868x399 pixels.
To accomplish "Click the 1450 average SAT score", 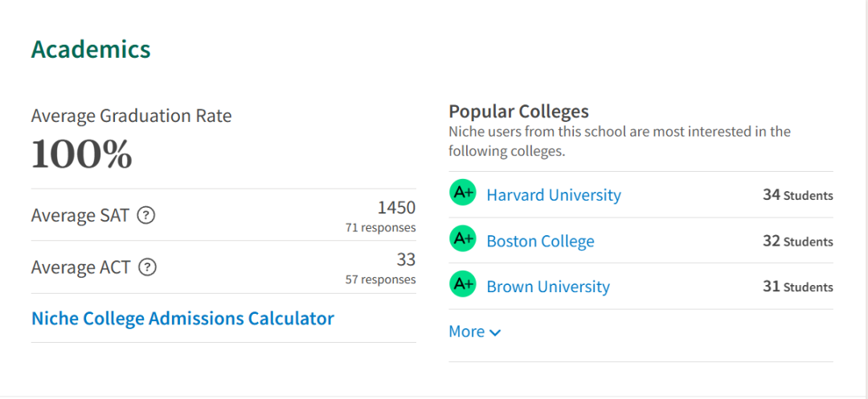I will point(396,208).
